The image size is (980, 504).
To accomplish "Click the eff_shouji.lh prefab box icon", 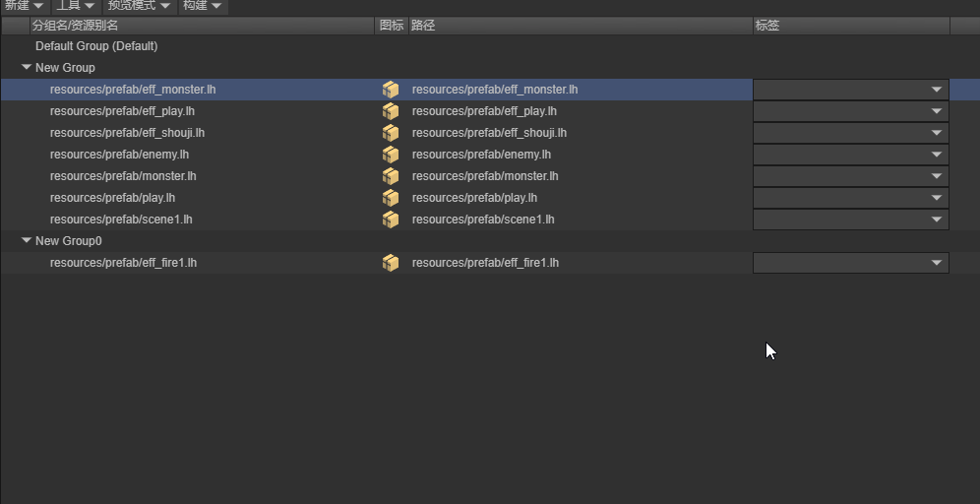I will (391, 133).
